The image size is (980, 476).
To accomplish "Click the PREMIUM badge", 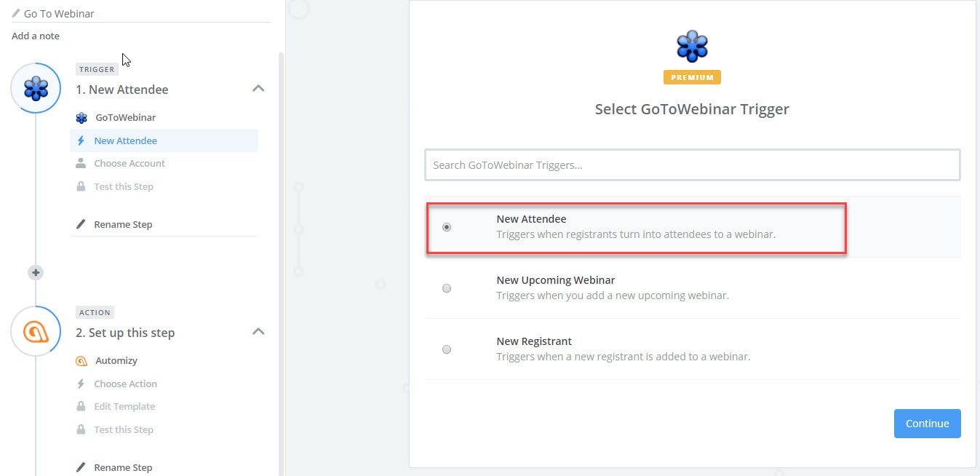I will 692,77.
